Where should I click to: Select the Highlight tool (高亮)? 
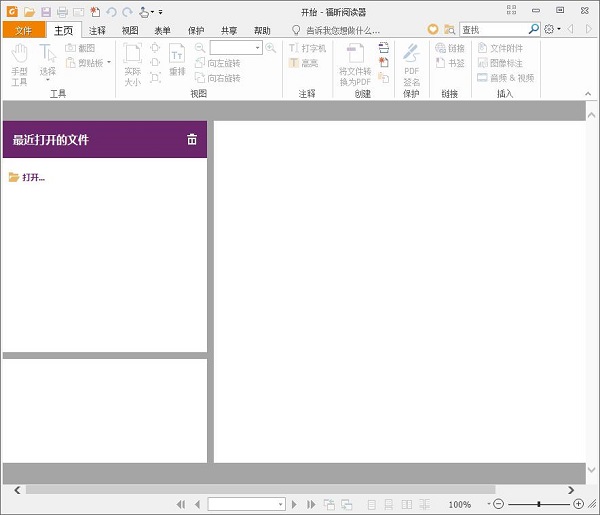303,63
